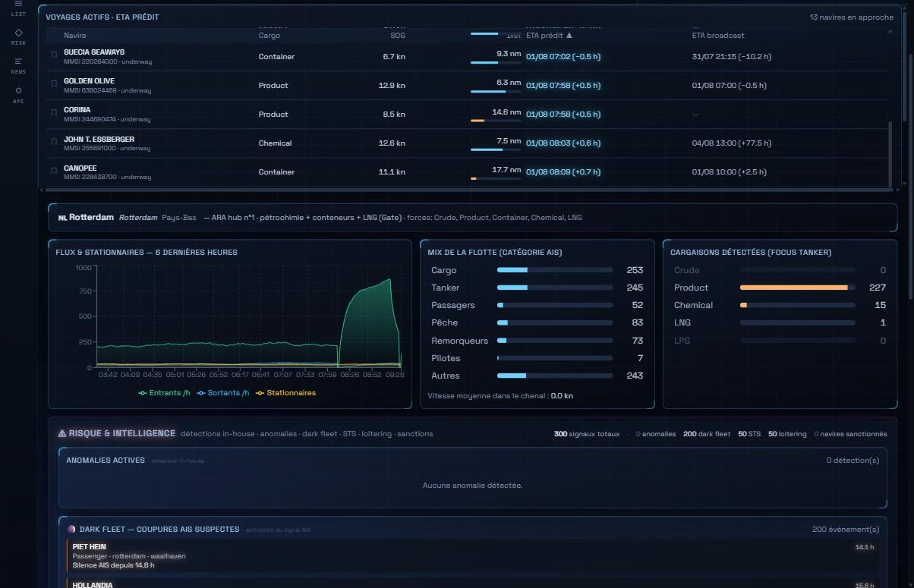
Task: Click broadcast ETA 31/07 21:15 (-10.2 h)
Action: pos(732,57)
